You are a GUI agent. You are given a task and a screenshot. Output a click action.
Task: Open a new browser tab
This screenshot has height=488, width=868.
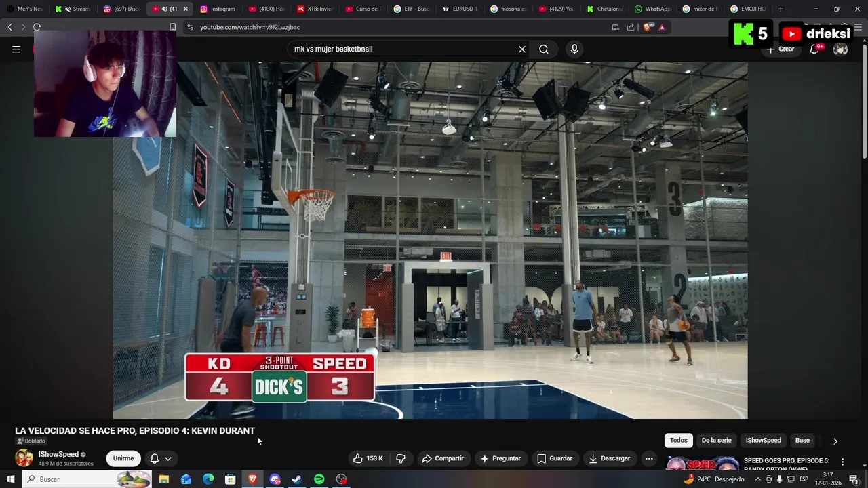[x=781, y=9]
